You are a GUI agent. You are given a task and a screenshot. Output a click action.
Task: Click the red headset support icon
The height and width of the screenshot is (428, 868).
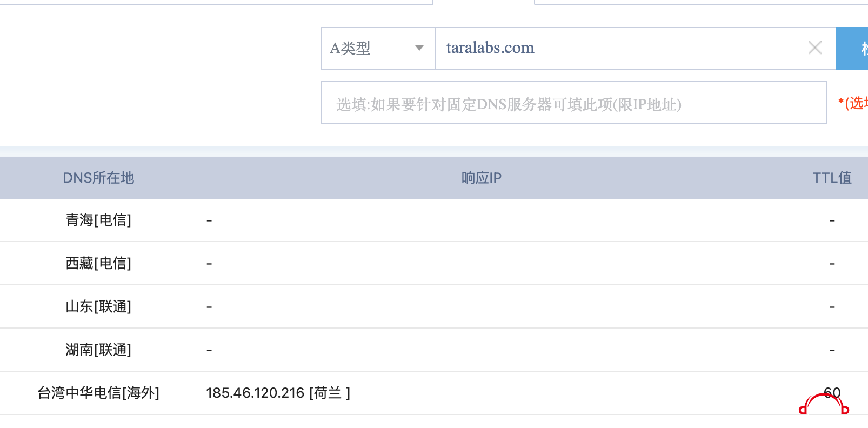pyautogui.click(x=824, y=405)
